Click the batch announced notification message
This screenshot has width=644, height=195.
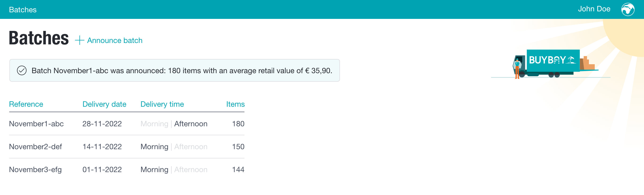(174, 70)
